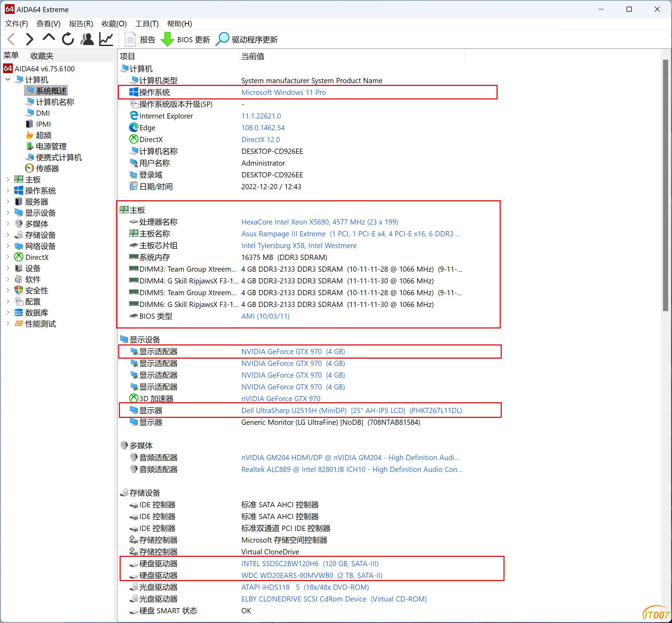Click the 项目 column header
The height and width of the screenshot is (623, 672).
tap(178, 56)
